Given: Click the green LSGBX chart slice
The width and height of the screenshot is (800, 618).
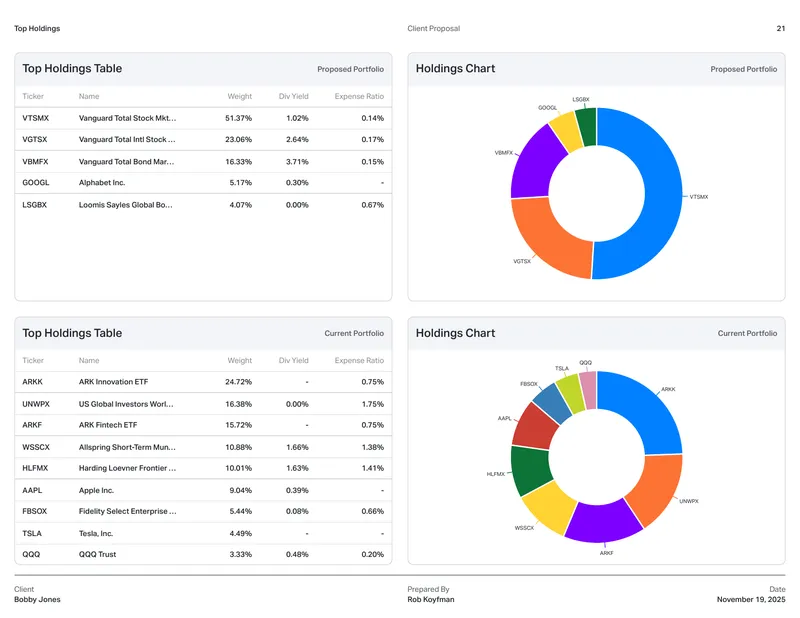Looking at the screenshot, I should [587, 126].
